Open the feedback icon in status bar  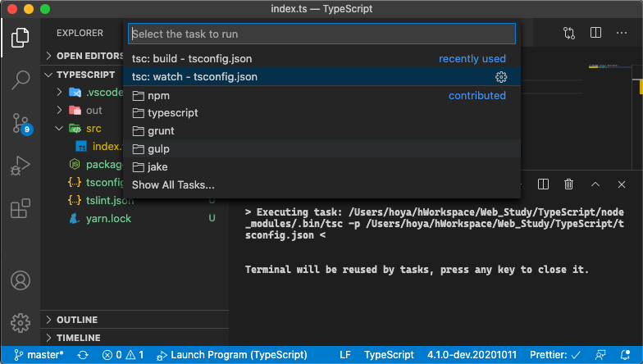click(x=600, y=355)
